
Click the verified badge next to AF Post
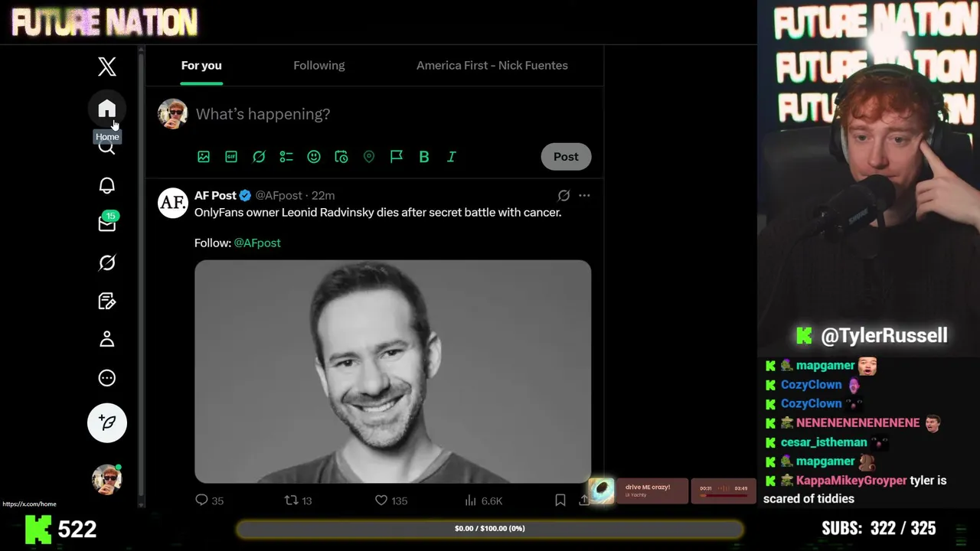coord(246,195)
